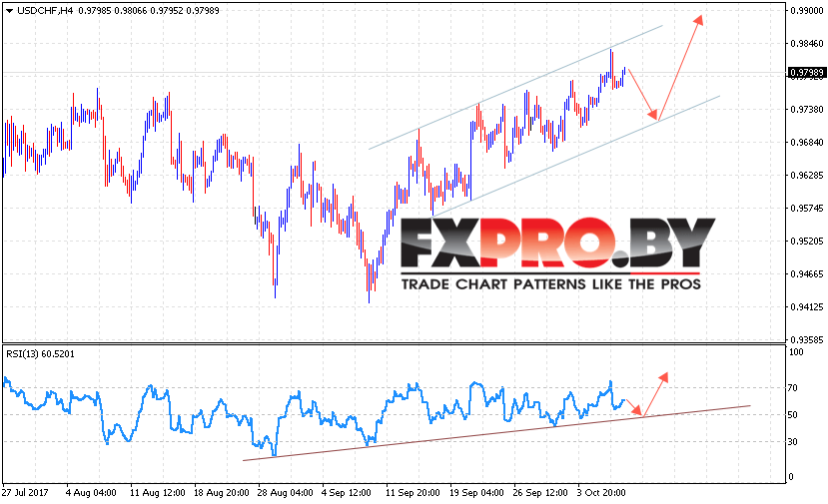
Task: Click the 0.94665 price scale label
Action: (x=807, y=273)
